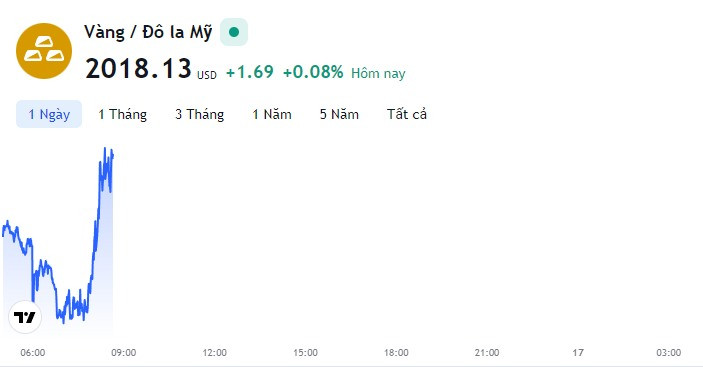Open the TradingView logo badge
Viewport: 703px width, 367px height.
coord(25,317)
